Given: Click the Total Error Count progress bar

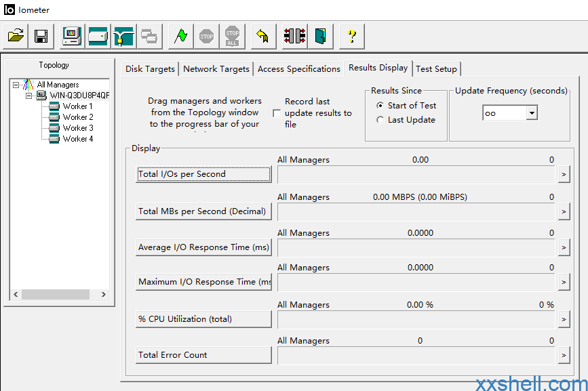Looking at the screenshot, I should [x=416, y=356].
